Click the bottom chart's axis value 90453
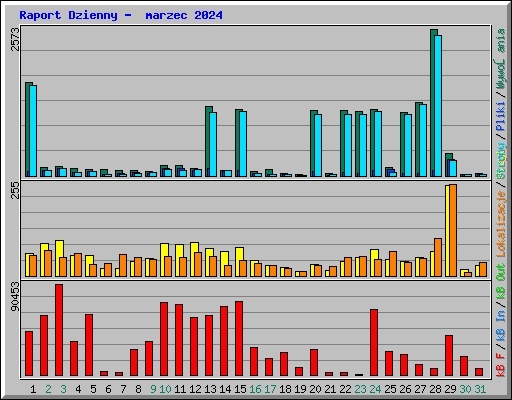 (x=15, y=297)
